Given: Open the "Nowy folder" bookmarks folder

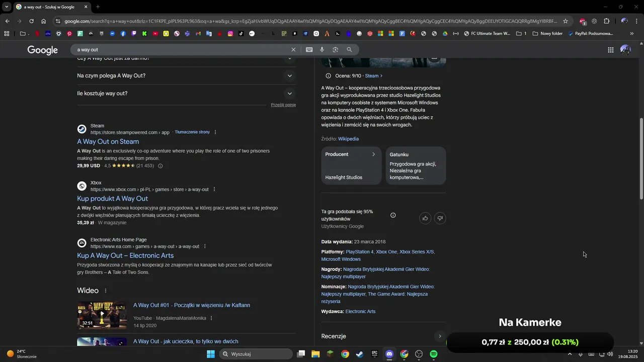Looking at the screenshot, I should [547, 34].
